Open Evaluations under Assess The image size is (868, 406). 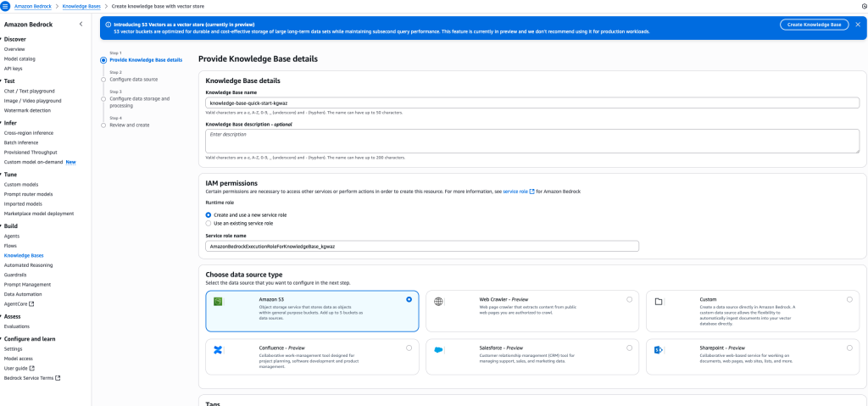[17, 326]
